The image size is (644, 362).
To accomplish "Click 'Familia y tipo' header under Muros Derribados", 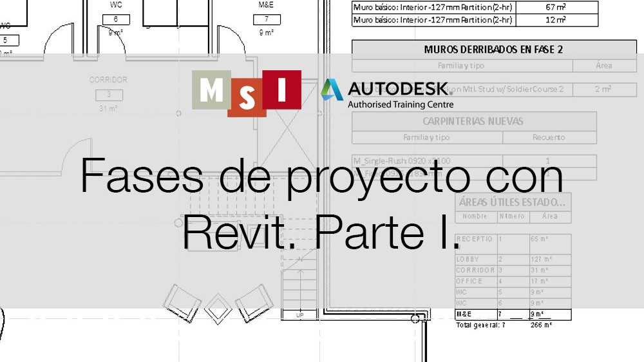I will (x=462, y=66).
